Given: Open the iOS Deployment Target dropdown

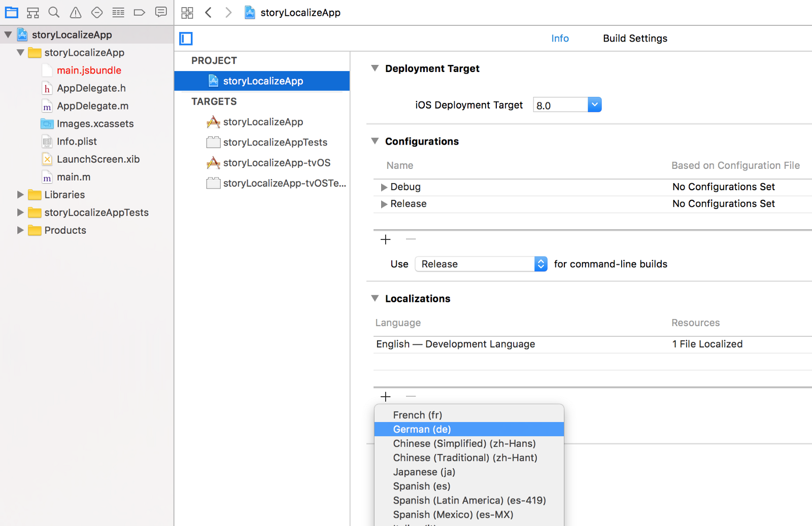Looking at the screenshot, I should pyautogui.click(x=594, y=105).
